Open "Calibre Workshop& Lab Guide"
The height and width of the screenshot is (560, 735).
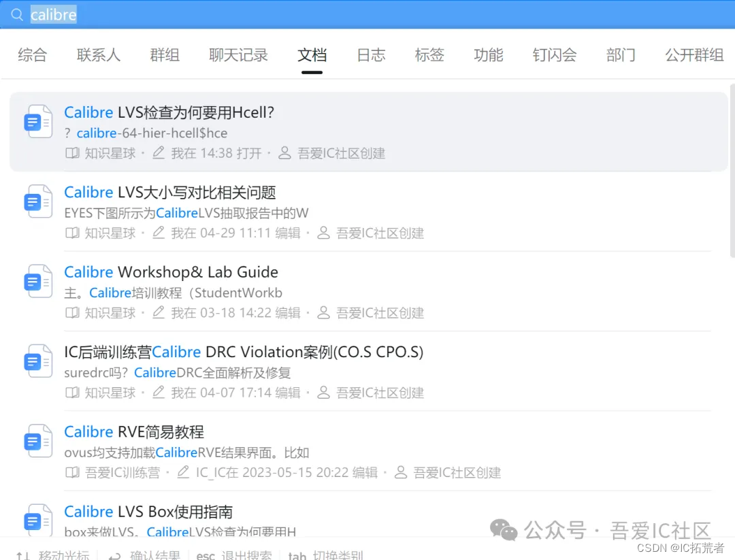pyautogui.click(x=171, y=271)
